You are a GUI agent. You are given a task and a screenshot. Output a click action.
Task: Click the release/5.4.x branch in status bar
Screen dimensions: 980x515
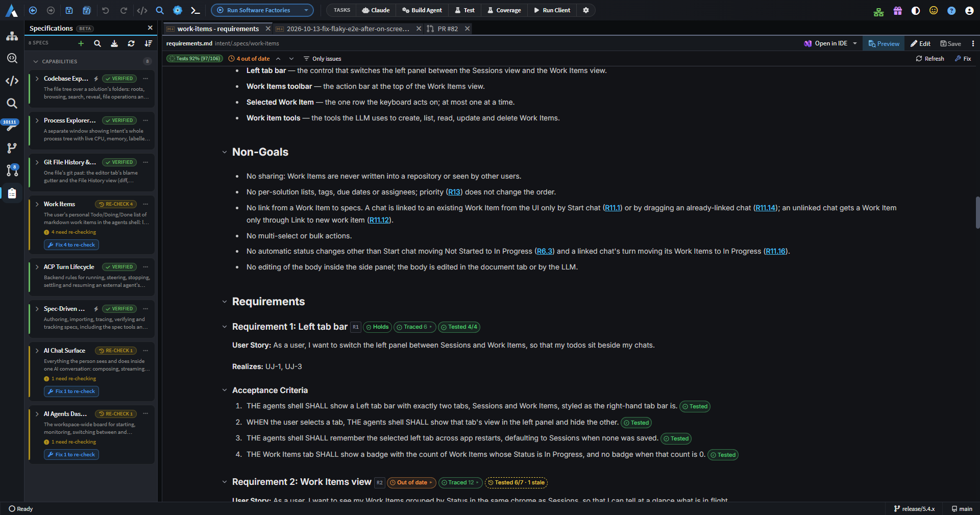914,509
